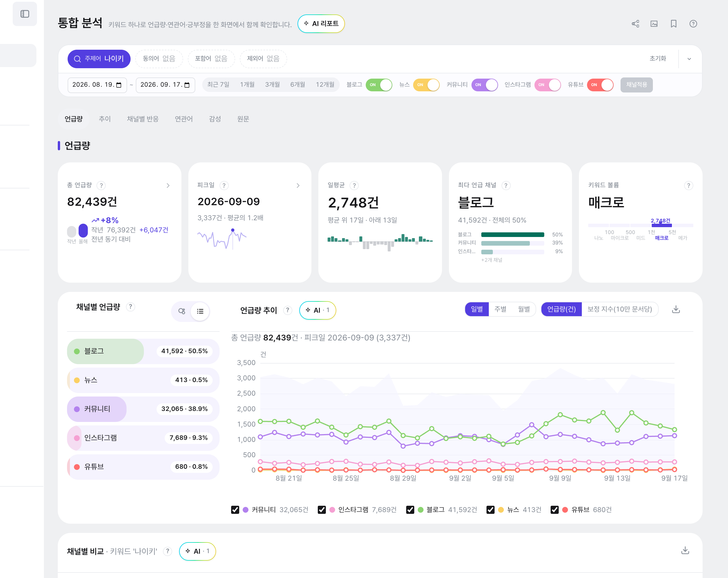Screen dimensions: 728x578
Task: Toggle the 블로그 channel switch
Action: [x=379, y=85]
